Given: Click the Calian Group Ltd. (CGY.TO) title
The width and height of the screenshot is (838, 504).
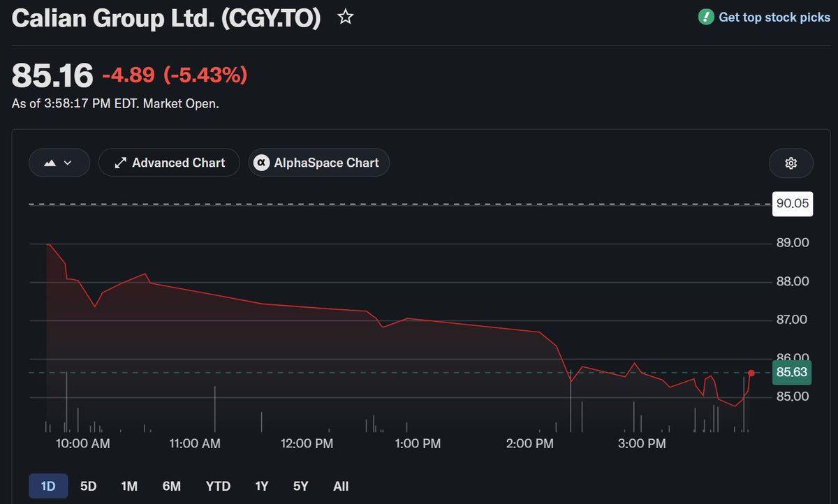Looking at the screenshot, I should click(x=166, y=18).
